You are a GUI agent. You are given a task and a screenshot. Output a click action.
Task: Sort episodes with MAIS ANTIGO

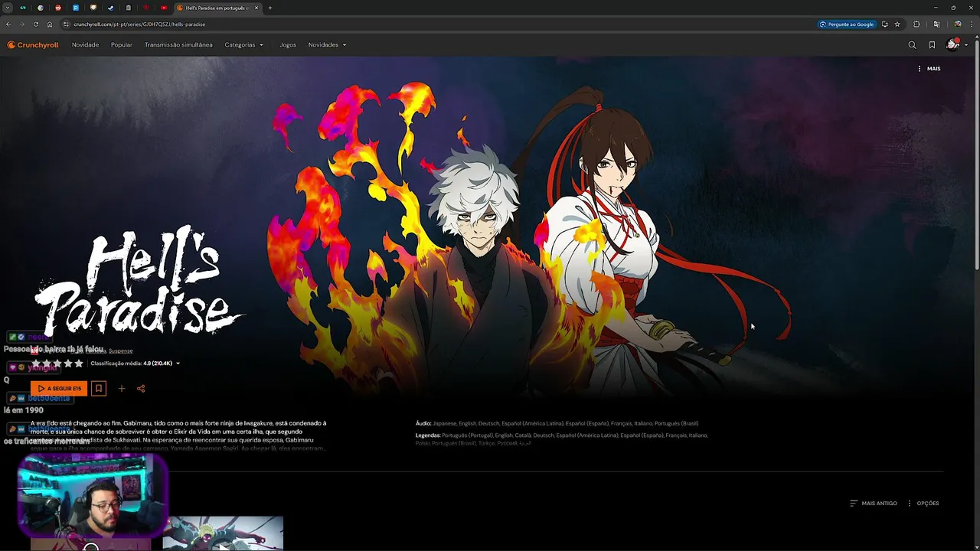(874, 504)
